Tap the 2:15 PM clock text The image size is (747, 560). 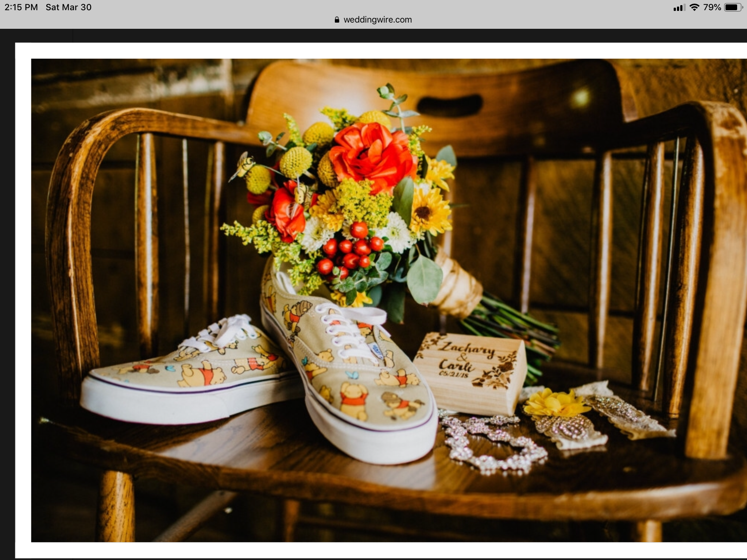point(21,7)
